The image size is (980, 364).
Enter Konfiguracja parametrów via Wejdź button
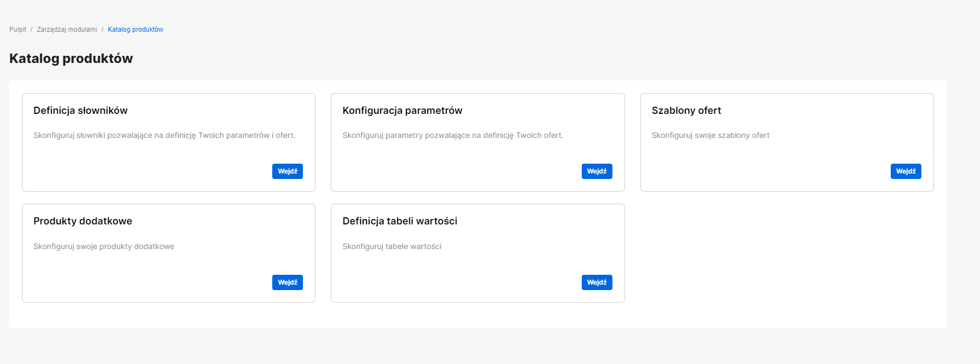[597, 171]
